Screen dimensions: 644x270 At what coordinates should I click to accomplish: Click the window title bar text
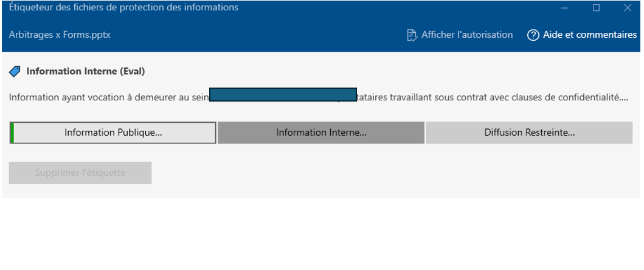click(x=123, y=8)
